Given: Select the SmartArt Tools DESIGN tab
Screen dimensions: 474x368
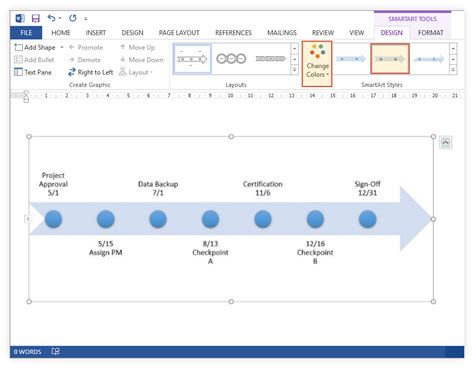Looking at the screenshot, I should pyautogui.click(x=392, y=33).
